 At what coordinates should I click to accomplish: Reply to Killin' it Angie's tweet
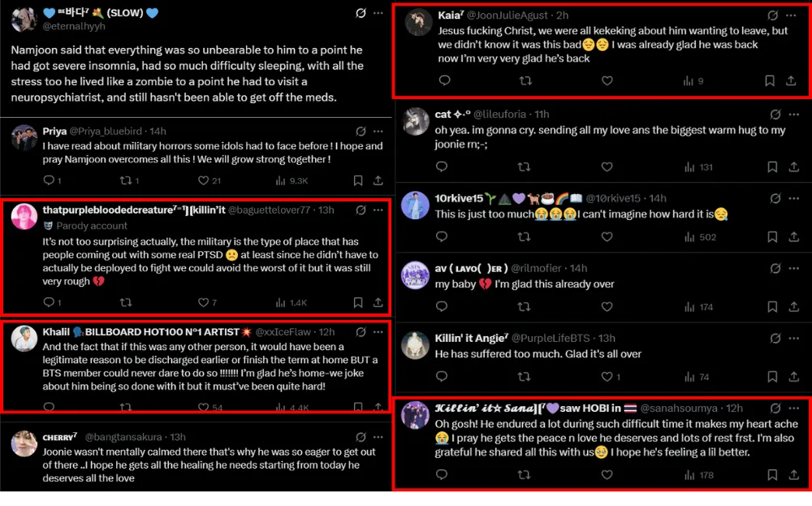pyautogui.click(x=442, y=377)
